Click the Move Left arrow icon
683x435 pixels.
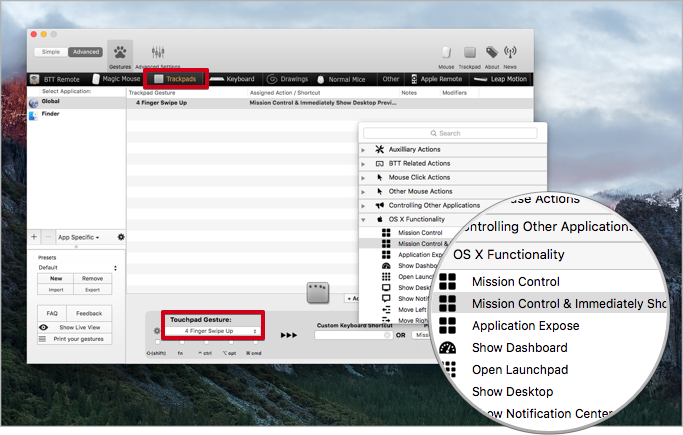[x=386, y=310]
